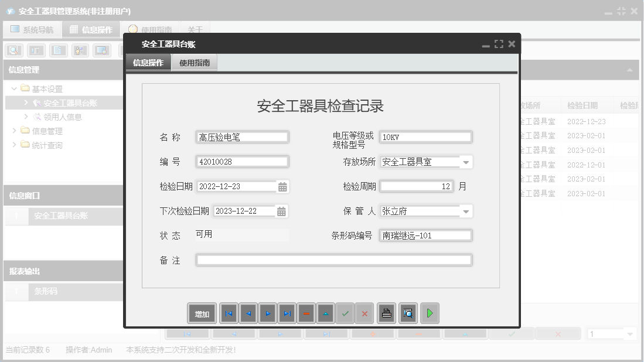Open the 存放场所 dropdown

pos(467,162)
